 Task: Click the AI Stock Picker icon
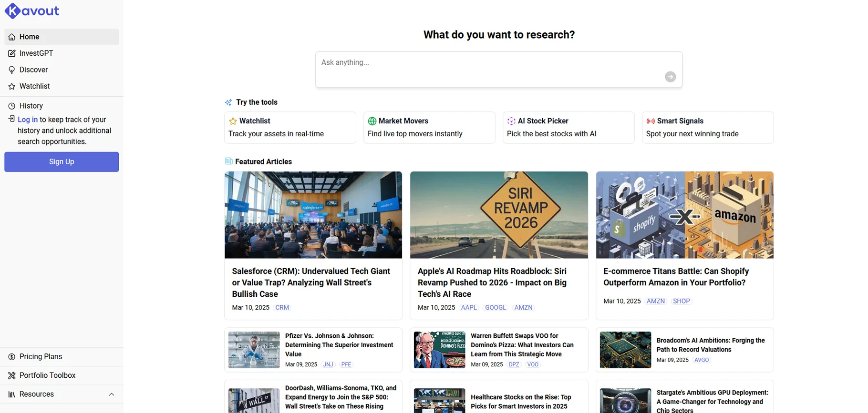(x=511, y=121)
